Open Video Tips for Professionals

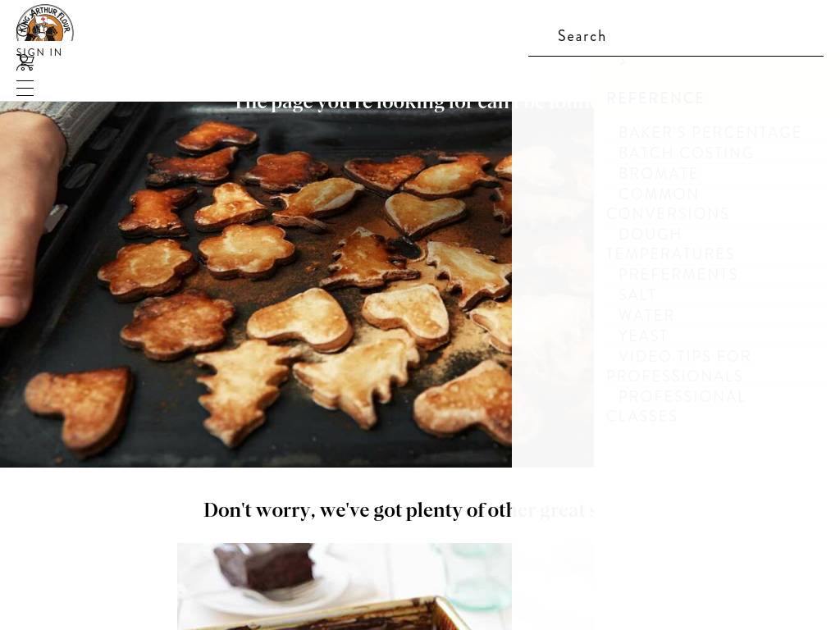click(678, 366)
